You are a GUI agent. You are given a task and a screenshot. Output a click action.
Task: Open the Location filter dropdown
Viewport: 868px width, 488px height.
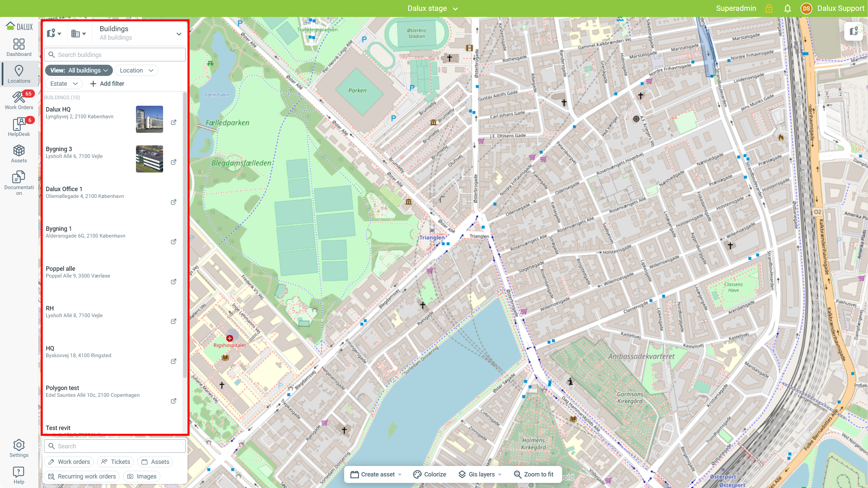click(136, 70)
